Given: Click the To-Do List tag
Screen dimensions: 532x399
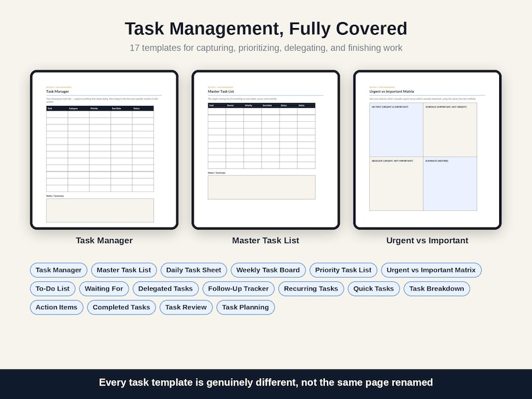Looking at the screenshot, I should [52, 289].
